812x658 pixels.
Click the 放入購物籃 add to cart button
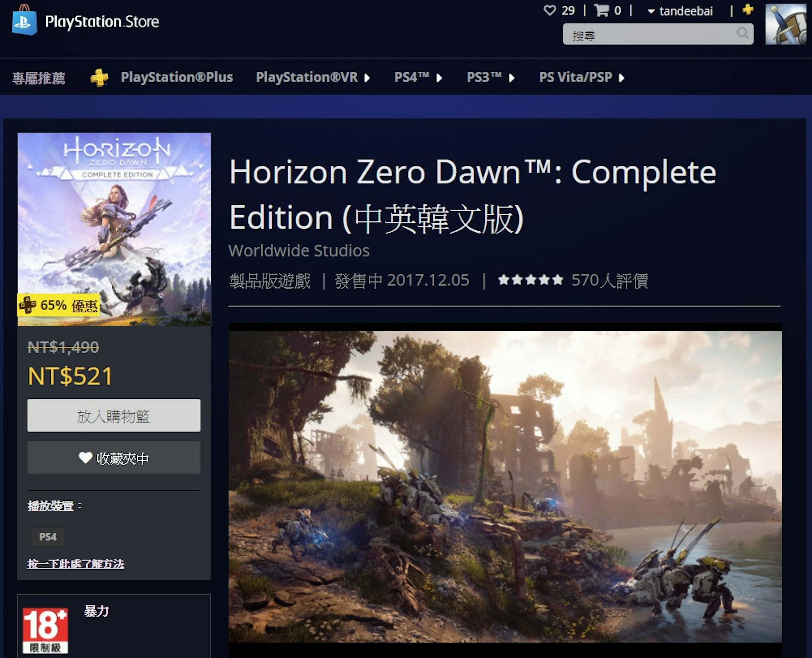(114, 415)
